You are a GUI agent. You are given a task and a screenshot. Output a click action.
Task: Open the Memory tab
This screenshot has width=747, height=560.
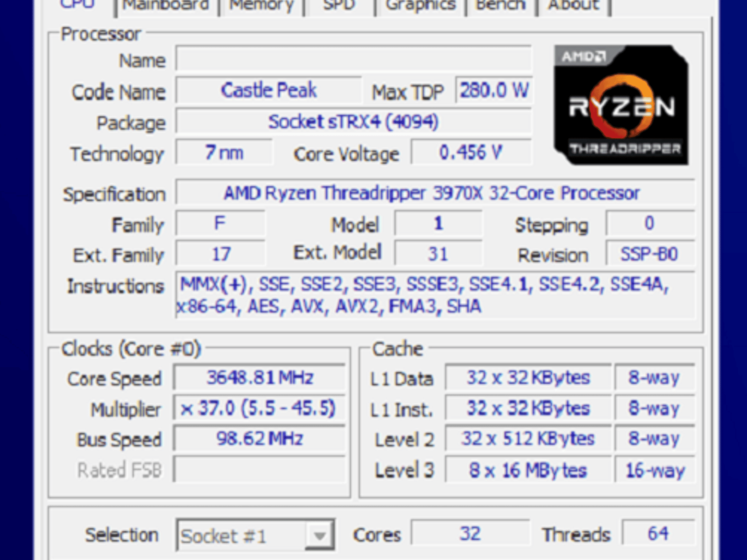coord(261,7)
